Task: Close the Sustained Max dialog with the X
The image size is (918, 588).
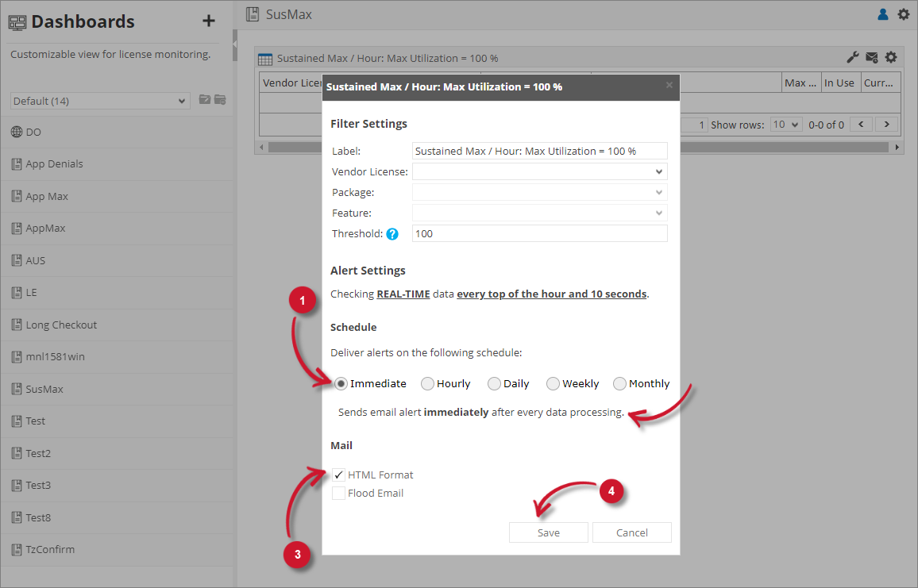Action: [669, 86]
